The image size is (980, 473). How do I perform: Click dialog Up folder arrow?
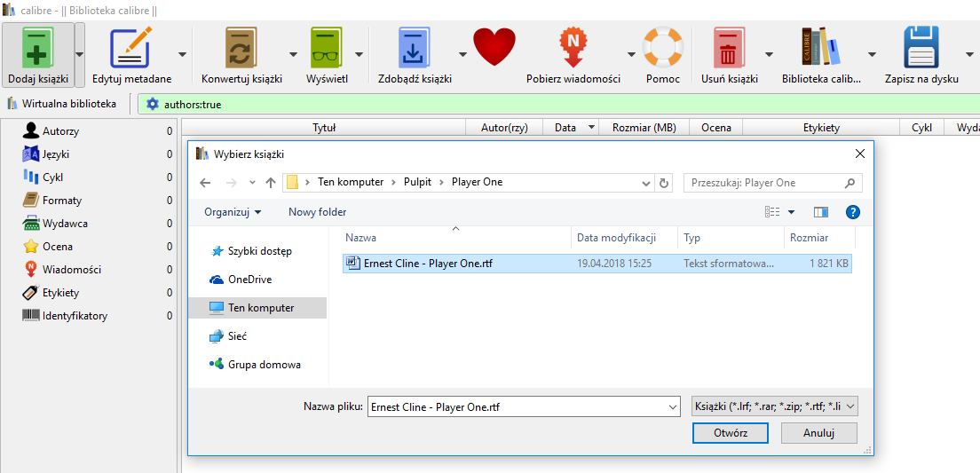(270, 183)
